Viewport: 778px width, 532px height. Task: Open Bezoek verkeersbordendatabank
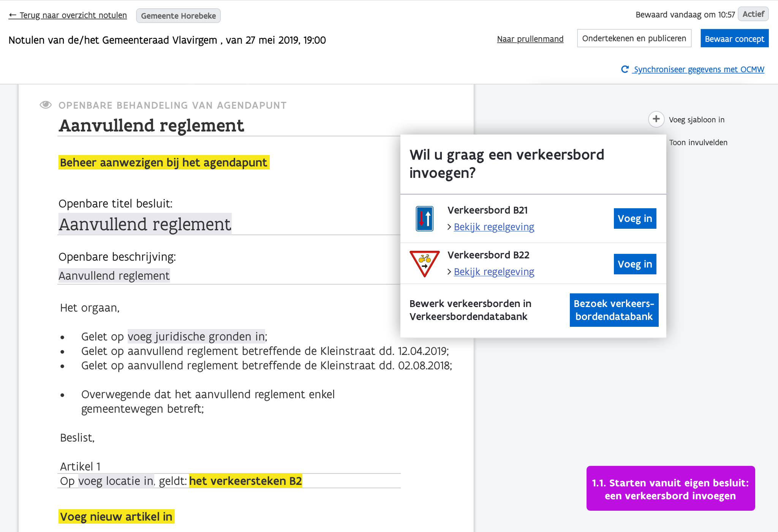[614, 310]
